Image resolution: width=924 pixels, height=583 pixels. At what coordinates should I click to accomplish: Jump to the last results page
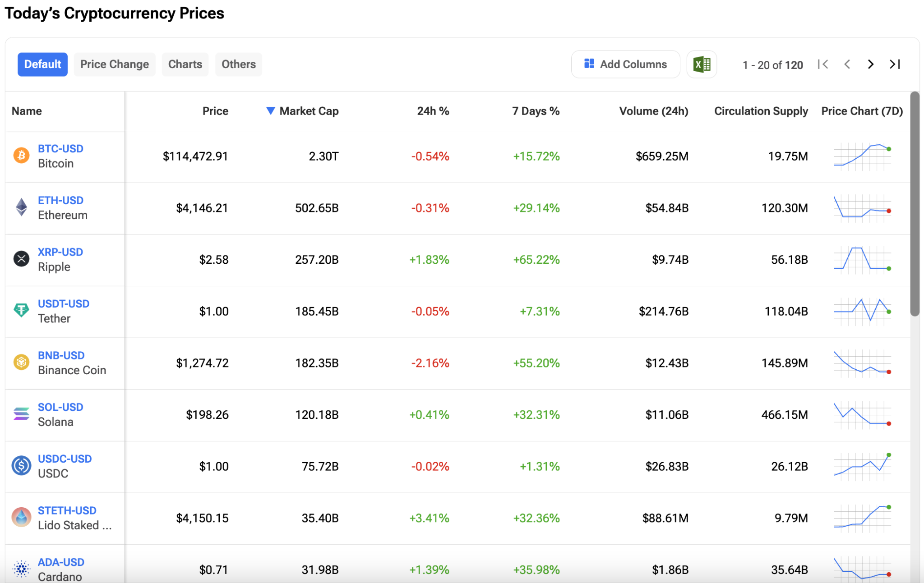895,64
